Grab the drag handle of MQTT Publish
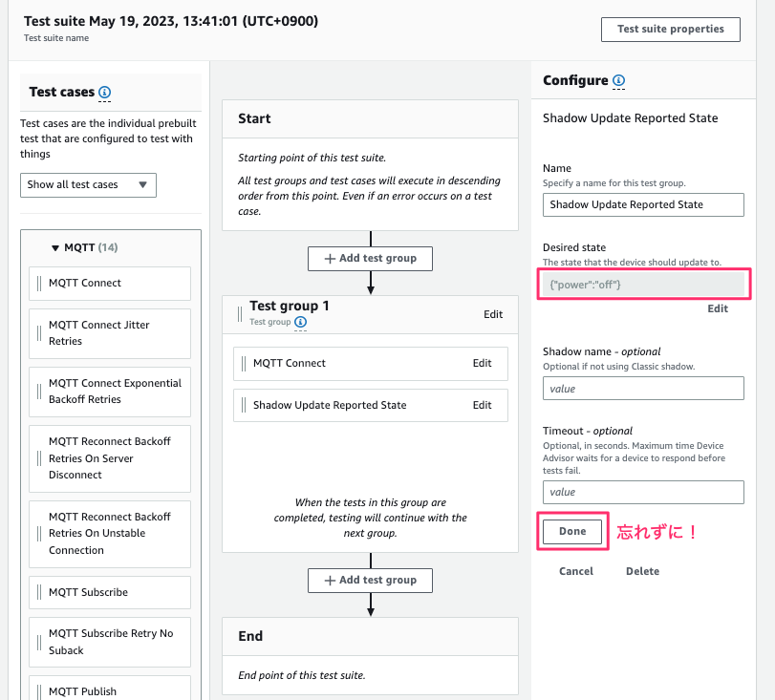This screenshot has width=775, height=700. pos(39,691)
